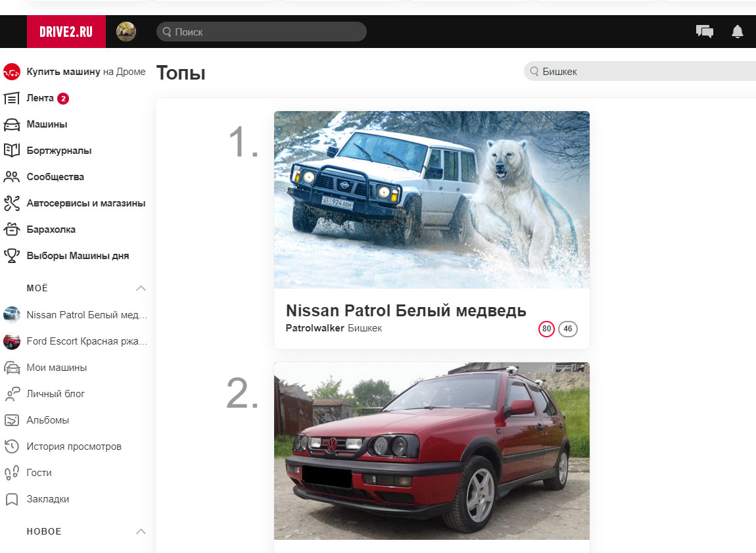Open Альбомы link
Screen dimensions: 756x553
click(48, 420)
